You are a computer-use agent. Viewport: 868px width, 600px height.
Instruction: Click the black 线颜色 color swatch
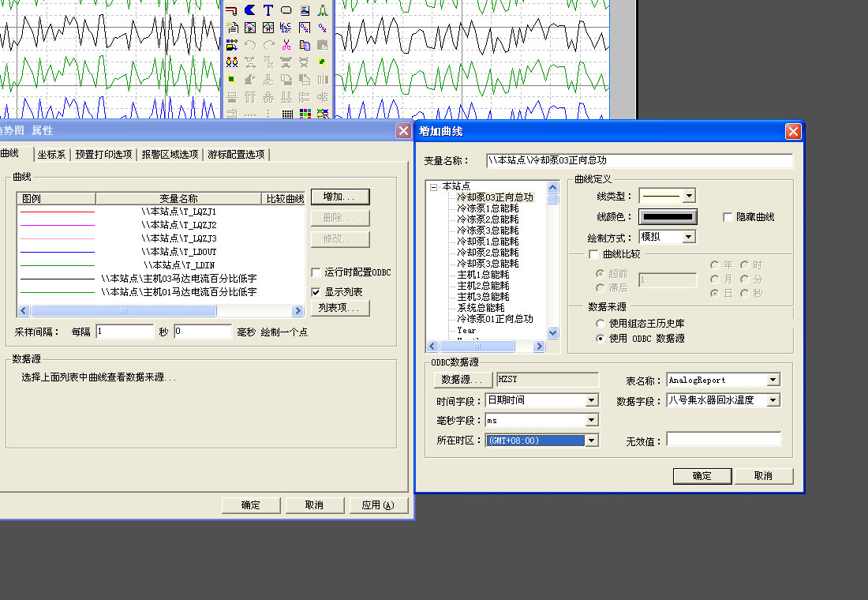coord(668,216)
